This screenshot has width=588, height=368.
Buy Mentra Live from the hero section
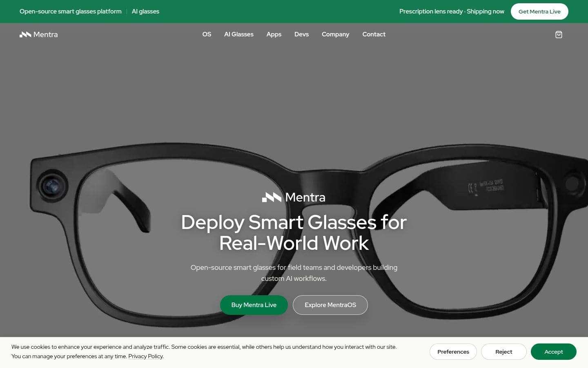point(254,305)
